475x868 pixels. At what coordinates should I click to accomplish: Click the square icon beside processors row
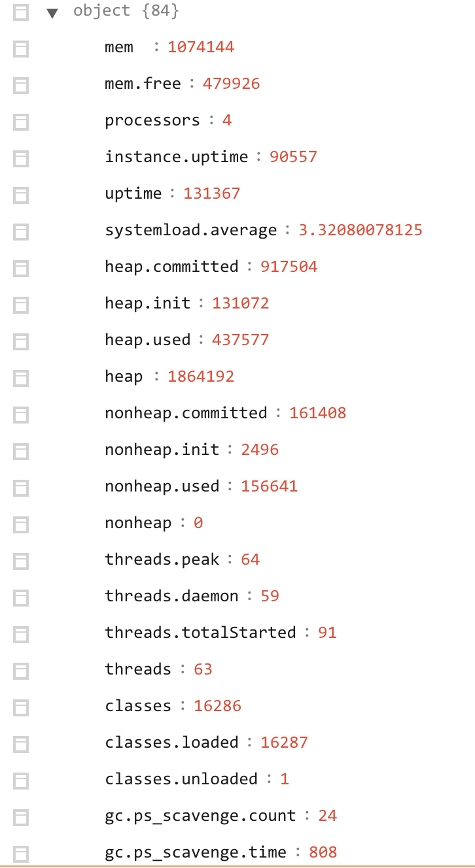(21, 122)
